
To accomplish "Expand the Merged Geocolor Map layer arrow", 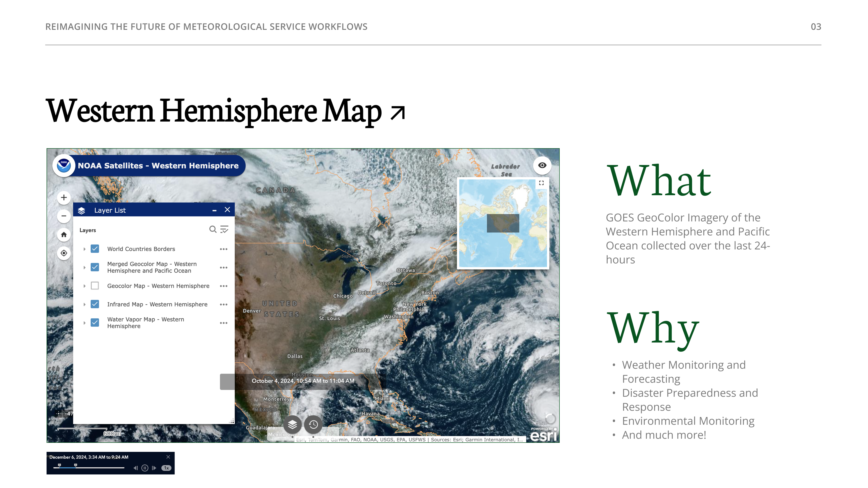I will [x=84, y=267].
